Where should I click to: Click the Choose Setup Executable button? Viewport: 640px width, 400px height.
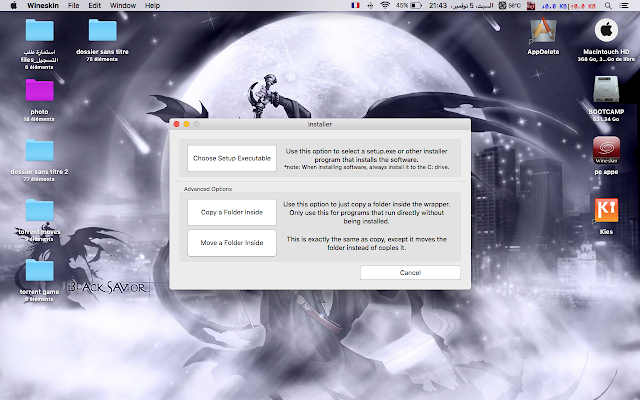[x=232, y=158]
